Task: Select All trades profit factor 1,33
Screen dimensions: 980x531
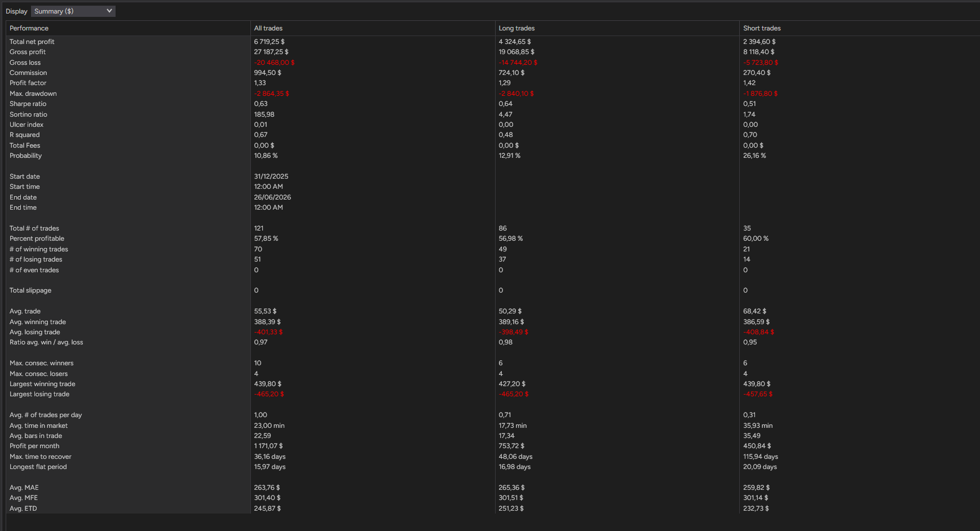Action: coord(260,83)
